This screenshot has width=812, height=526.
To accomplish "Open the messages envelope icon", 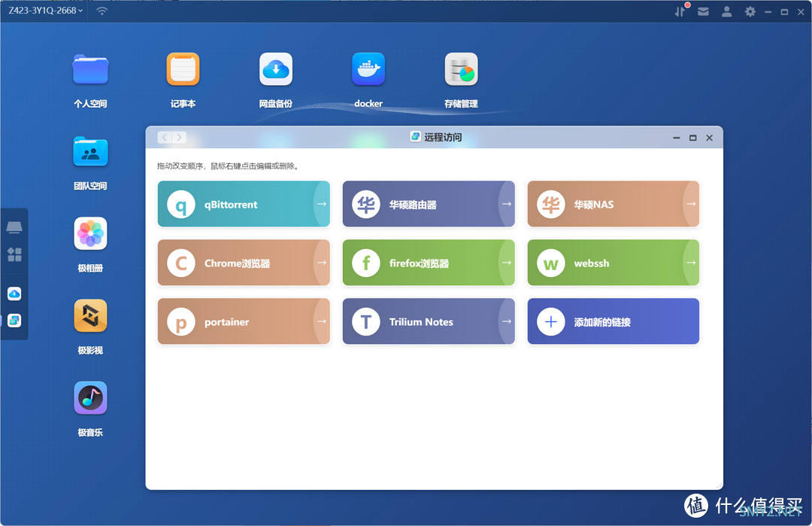I will click(703, 11).
